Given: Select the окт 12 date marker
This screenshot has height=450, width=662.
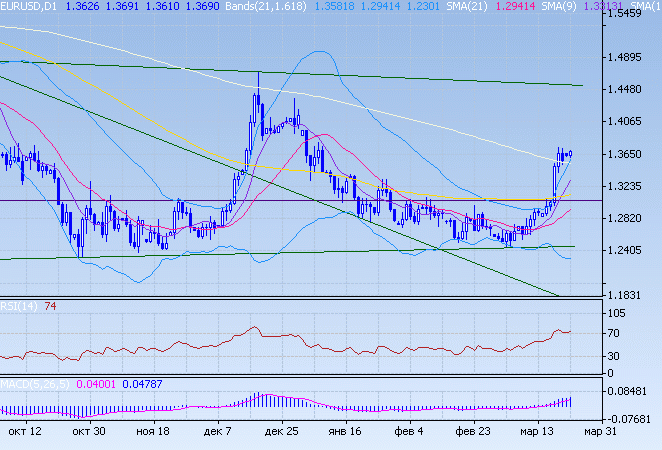Looking at the screenshot, I should pyautogui.click(x=24, y=431).
